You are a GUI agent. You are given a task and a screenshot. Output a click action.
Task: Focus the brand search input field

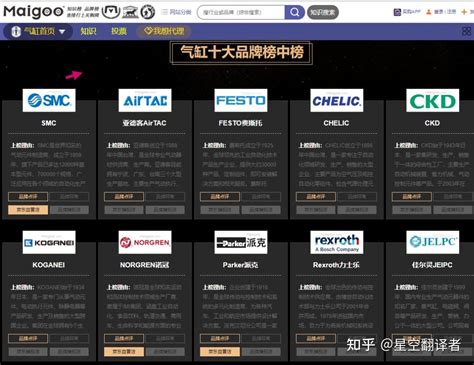click(x=241, y=12)
